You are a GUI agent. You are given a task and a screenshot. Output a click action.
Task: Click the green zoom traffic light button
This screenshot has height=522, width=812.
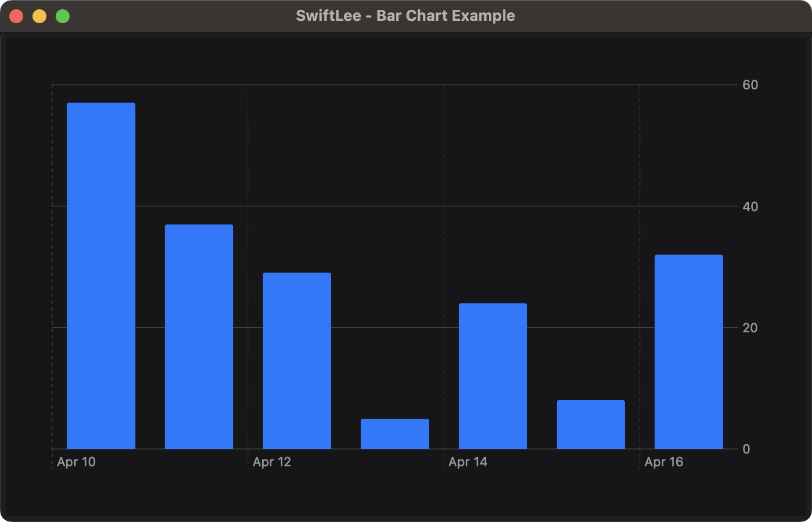61,16
